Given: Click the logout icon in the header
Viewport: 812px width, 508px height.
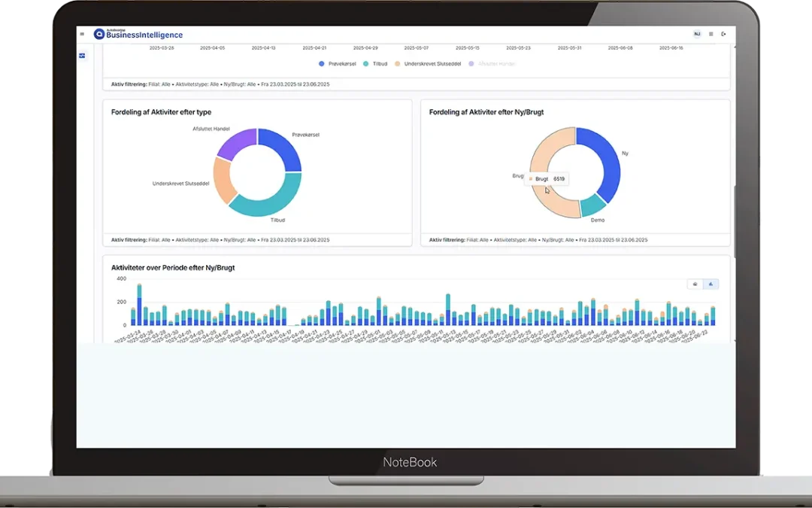Looking at the screenshot, I should (x=723, y=34).
